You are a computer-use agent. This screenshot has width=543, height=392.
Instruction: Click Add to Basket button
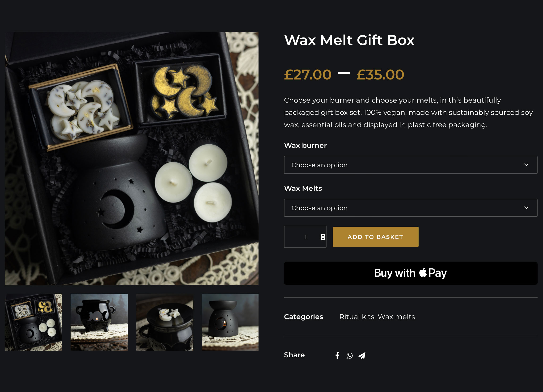click(375, 237)
